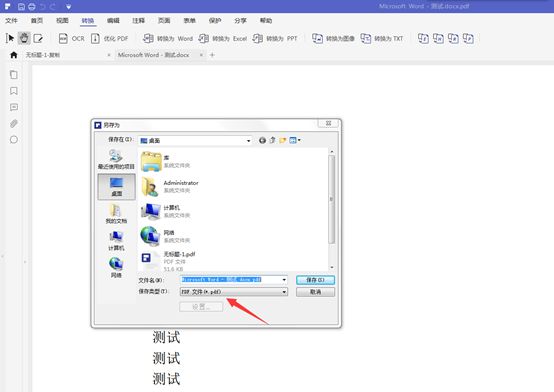This screenshot has height=392, width=554.
Task: Open the 表单 ribbon tab
Action: (189, 21)
